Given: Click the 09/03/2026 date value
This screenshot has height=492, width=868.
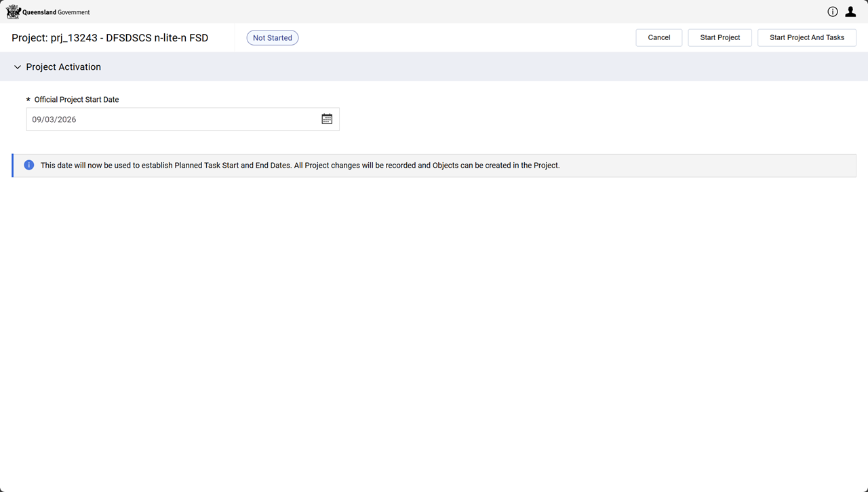Looking at the screenshot, I should click(x=54, y=119).
